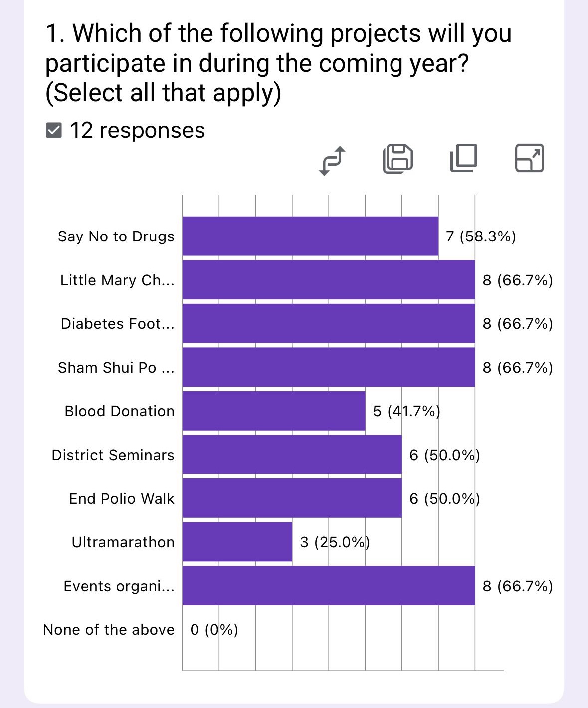
Task: Click the question 1 title text
Action: [278, 63]
